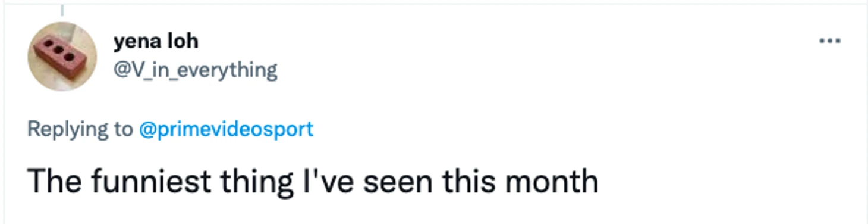This screenshot has height=224, width=868.
Task: Click the tweet text about funniest thing
Action: pos(313,181)
